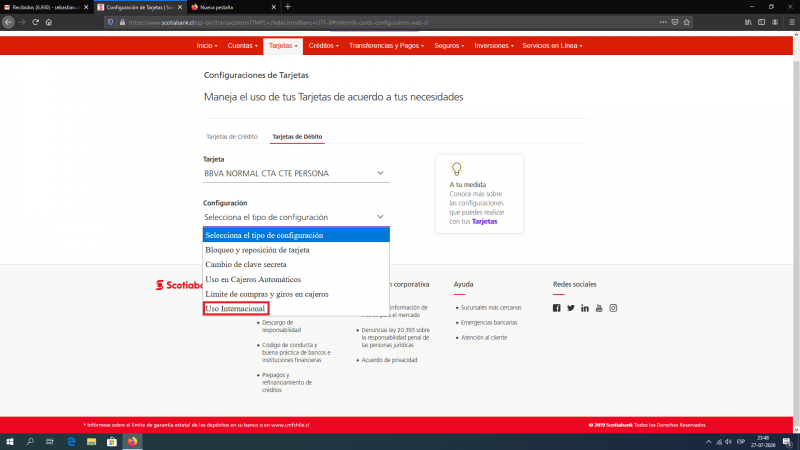Switch to the Tarjetas de Crédito tab
The height and width of the screenshot is (450, 800).
[232, 136]
